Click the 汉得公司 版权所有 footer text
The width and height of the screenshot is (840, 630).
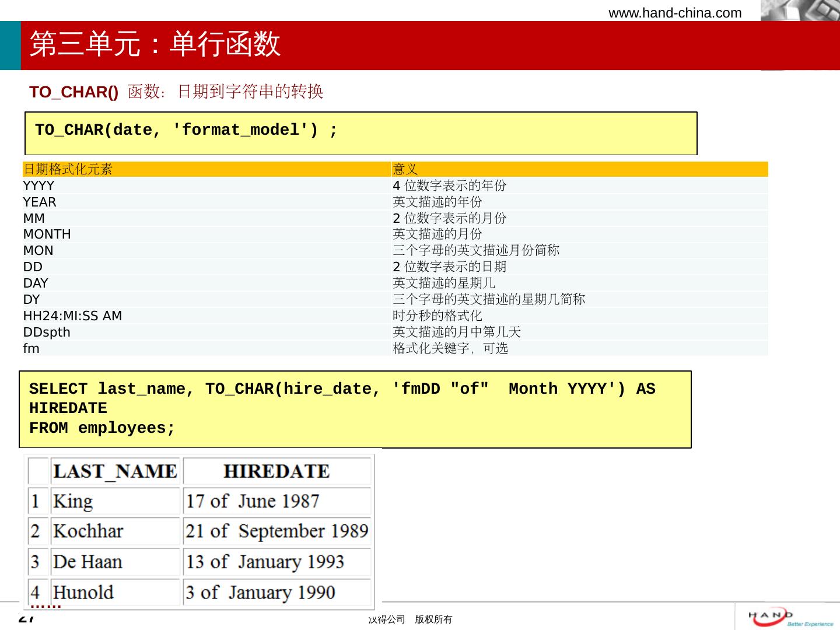(x=410, y=619)
